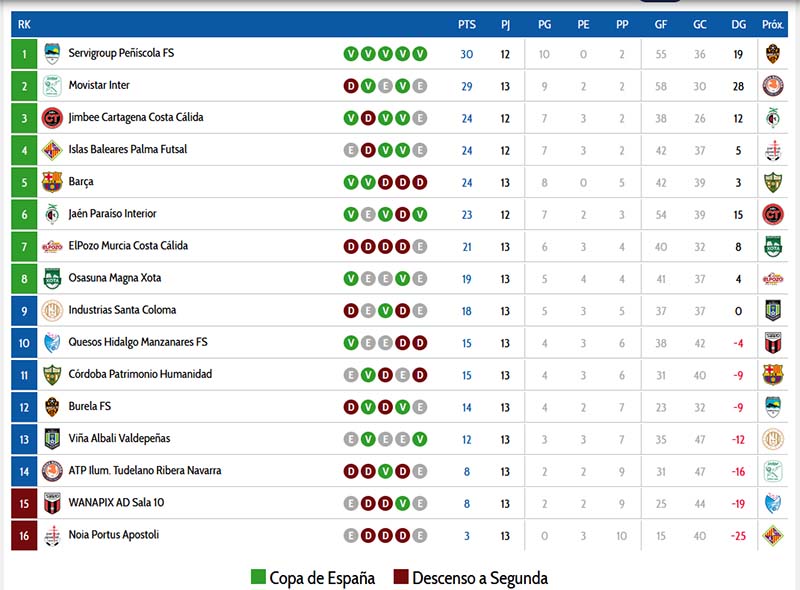Click the Osasuna Magna Xota crest in row 8

pos(52,279)
